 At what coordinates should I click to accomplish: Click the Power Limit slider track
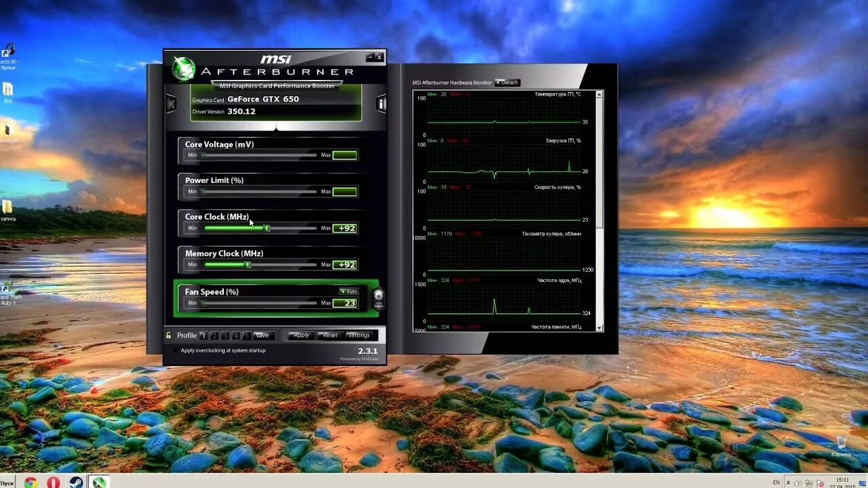pyautogui.click(x=259, y=192)
